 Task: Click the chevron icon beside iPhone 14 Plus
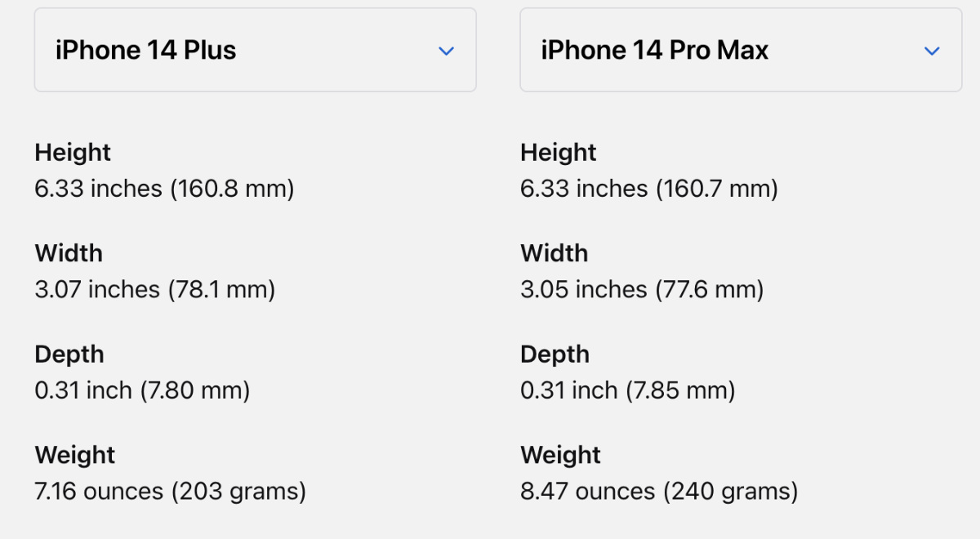(446, 51)
